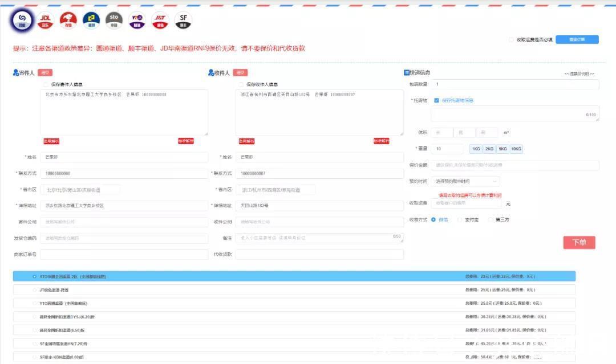The width and height of the screenshot is (616, 364).
Task: Choose the STO courier icon
Action: 114,21
